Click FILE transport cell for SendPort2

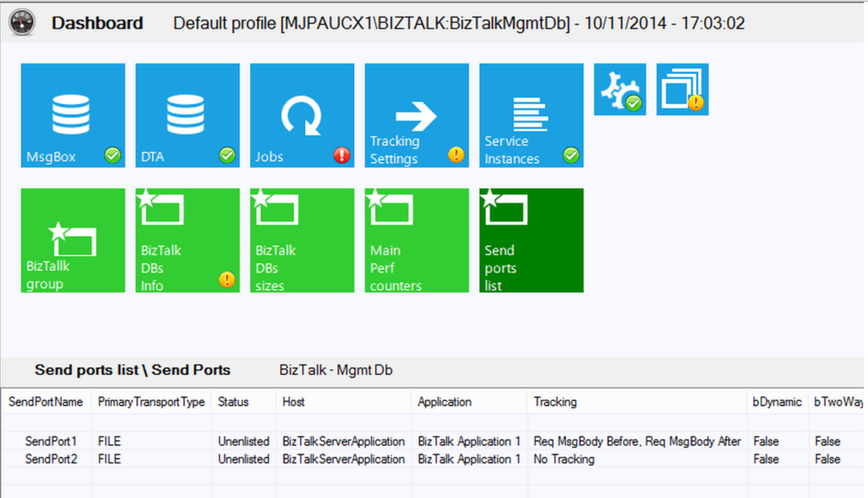pos(109,459)
